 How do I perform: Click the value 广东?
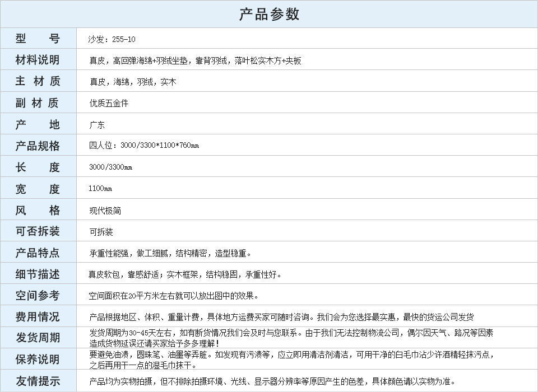pyautogui.click(x=97, y=125)
